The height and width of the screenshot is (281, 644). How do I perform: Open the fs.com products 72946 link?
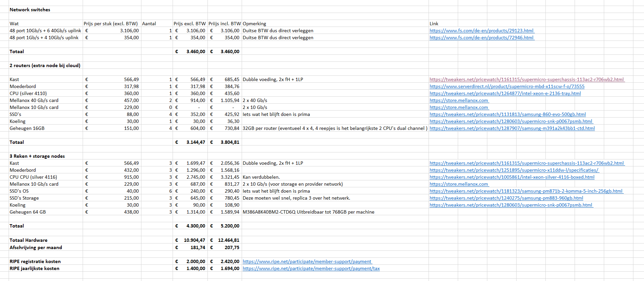[x=481, y=38]
